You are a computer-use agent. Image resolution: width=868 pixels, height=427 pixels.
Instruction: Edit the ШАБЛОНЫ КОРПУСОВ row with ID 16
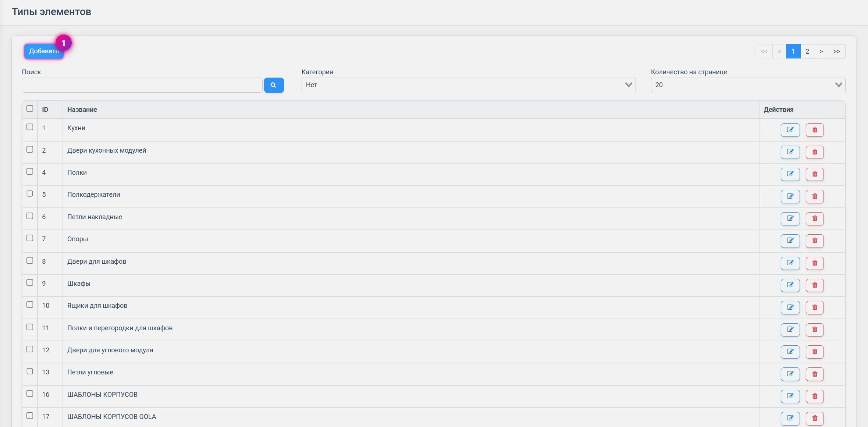tap(790, 396)
